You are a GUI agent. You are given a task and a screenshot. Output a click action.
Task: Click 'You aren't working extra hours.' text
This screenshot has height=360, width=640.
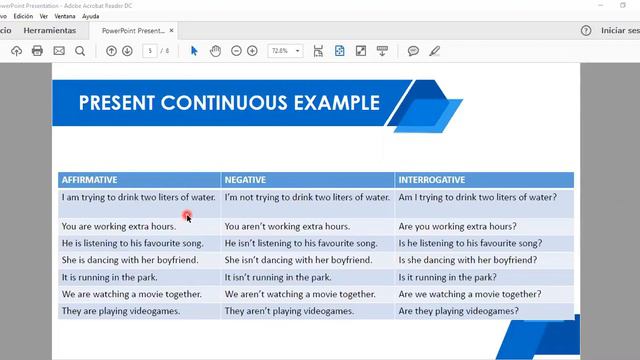287,227
